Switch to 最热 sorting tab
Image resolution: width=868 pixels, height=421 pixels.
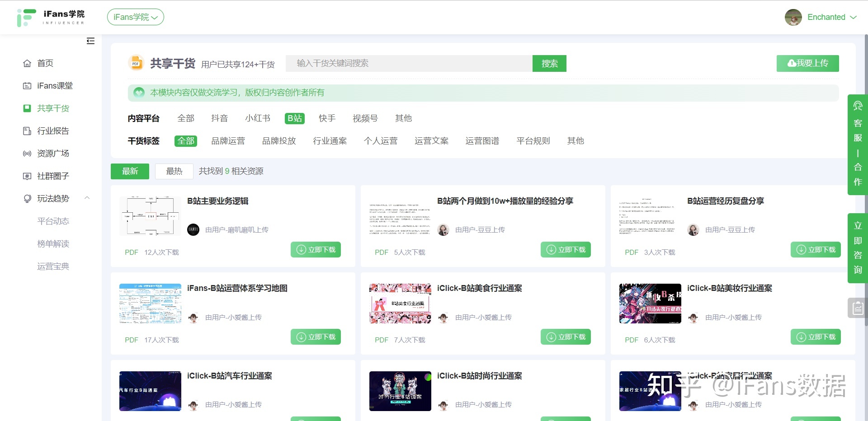click(174, 171)
